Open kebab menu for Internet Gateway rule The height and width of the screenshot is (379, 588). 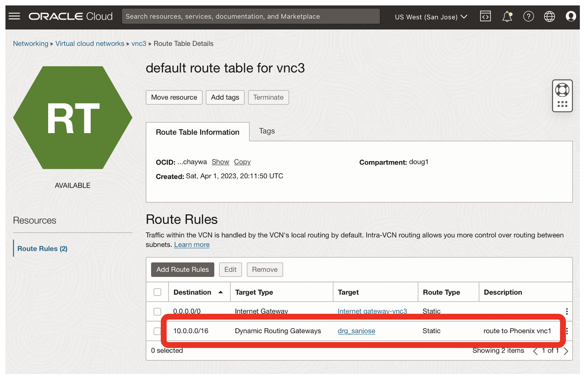[x=566, y=311]
